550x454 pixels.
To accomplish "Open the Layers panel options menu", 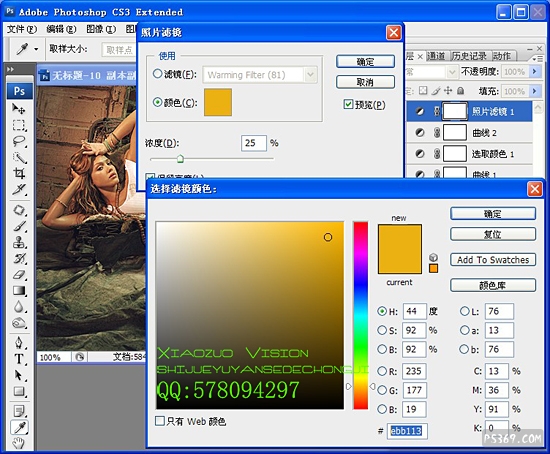I will click(537, 59).
